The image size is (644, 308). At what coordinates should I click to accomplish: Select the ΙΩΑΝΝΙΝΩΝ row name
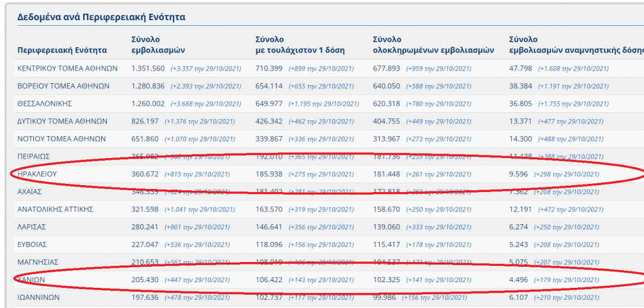tap(39, 296)
